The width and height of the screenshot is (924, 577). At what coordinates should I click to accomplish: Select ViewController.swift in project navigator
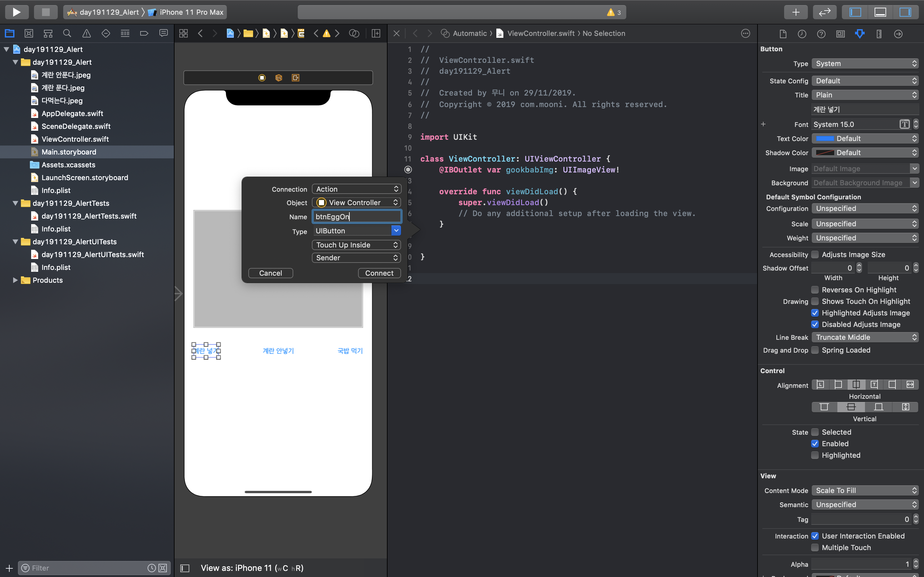(x=75, y=139)
